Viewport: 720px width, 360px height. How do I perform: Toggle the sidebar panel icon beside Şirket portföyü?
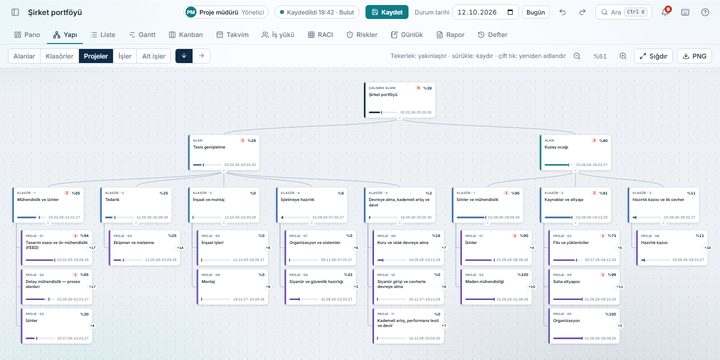(15, 12)
